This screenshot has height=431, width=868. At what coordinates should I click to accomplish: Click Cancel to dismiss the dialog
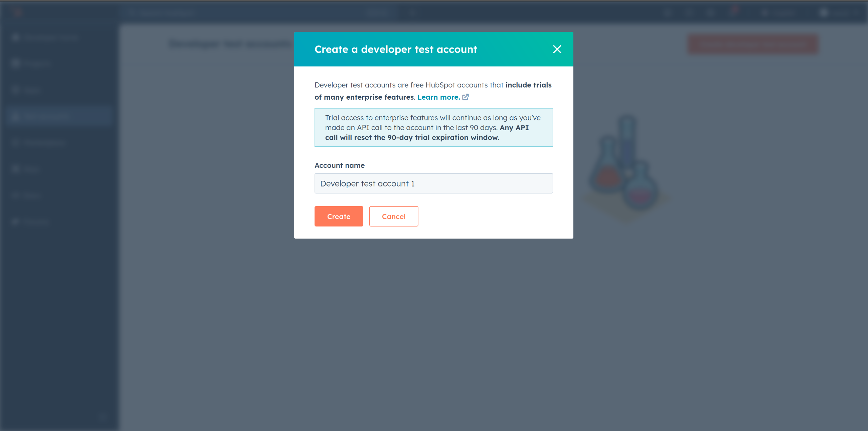coord(394,216)
